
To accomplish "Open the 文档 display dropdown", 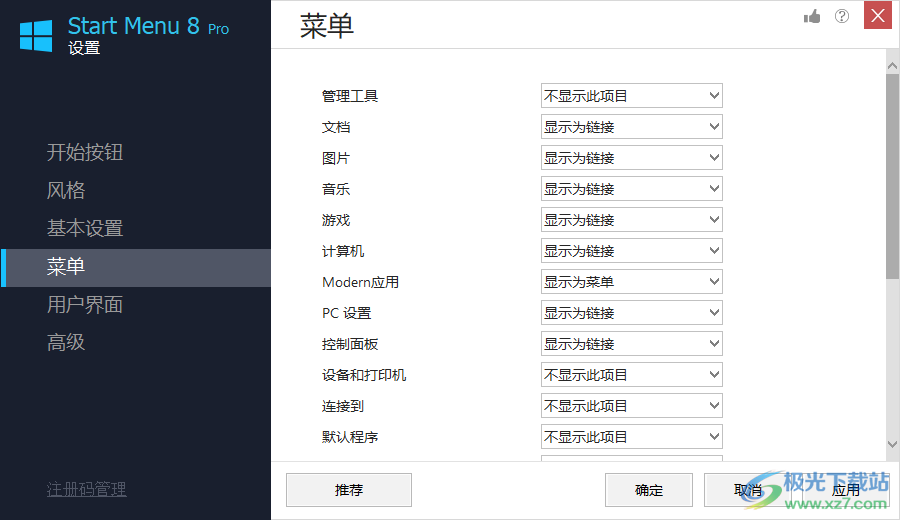I will 631,127.
